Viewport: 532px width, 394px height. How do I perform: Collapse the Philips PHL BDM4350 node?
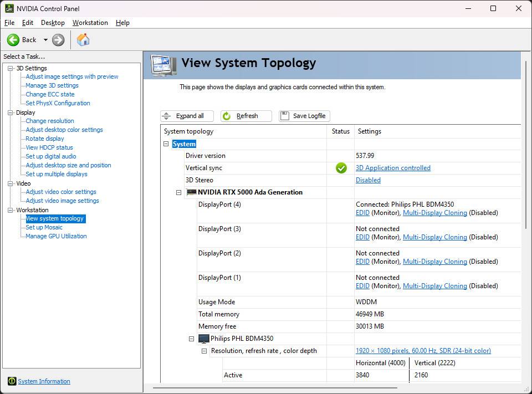pyautogui.click(x=191, y=339)
